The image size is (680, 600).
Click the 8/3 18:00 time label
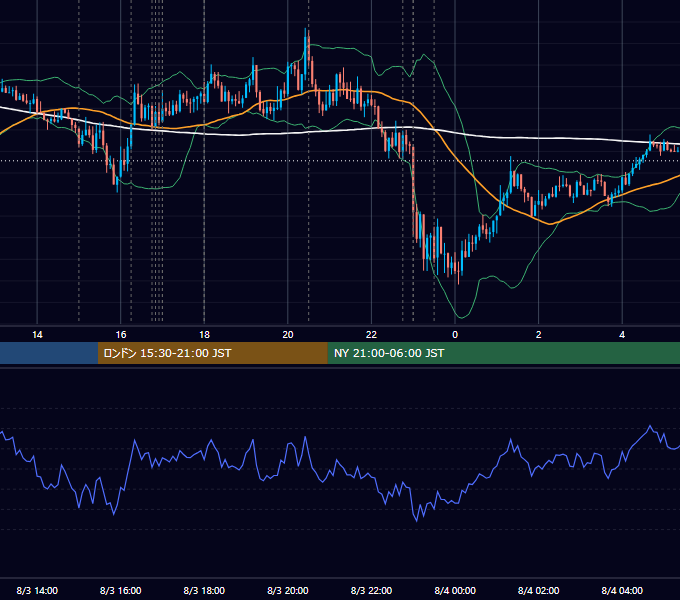click(204, 591)
